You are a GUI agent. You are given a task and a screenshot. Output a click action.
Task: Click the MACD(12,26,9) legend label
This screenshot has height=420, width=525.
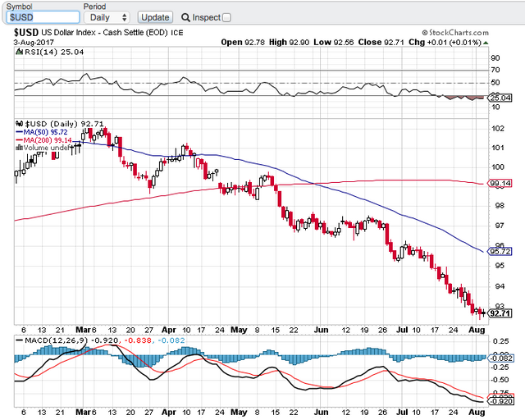56,340
